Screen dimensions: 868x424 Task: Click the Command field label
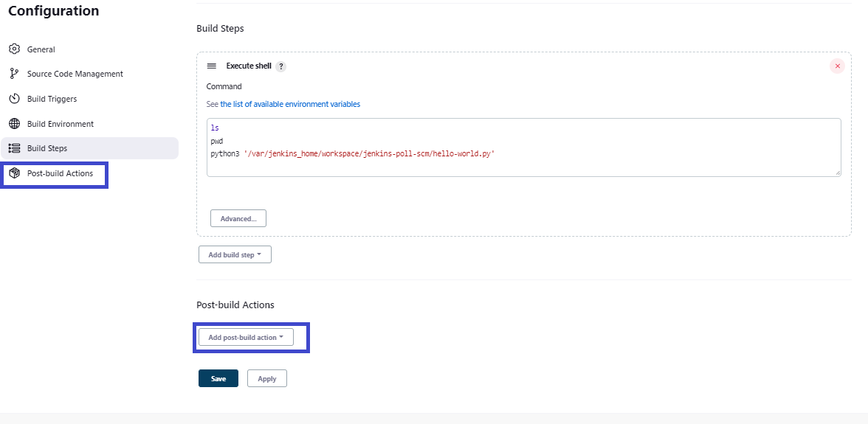coord(224,86)
